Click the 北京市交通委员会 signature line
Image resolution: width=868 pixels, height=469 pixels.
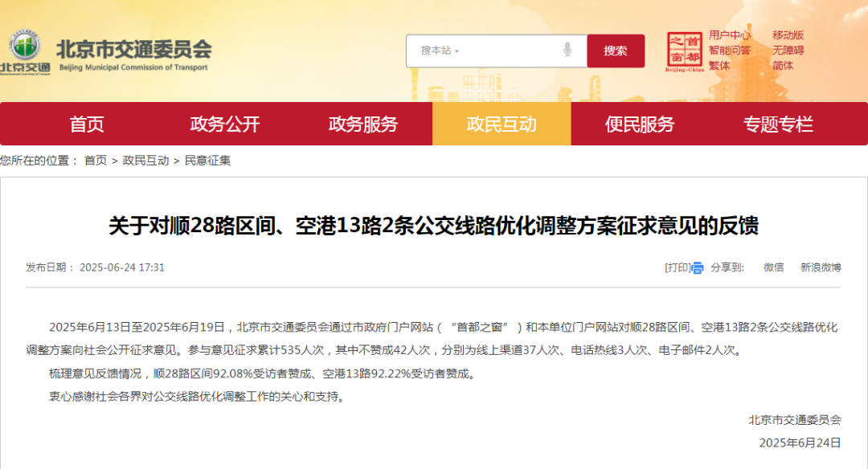[x=795, y=420]
